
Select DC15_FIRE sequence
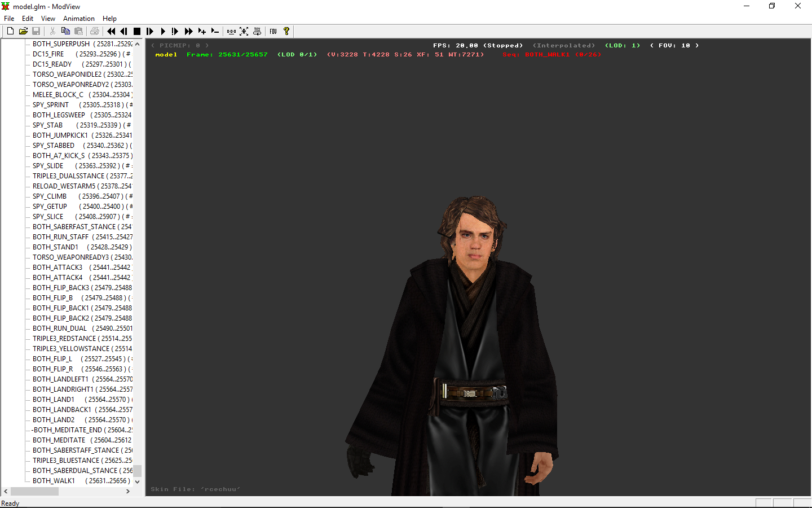tap(82, 54)
